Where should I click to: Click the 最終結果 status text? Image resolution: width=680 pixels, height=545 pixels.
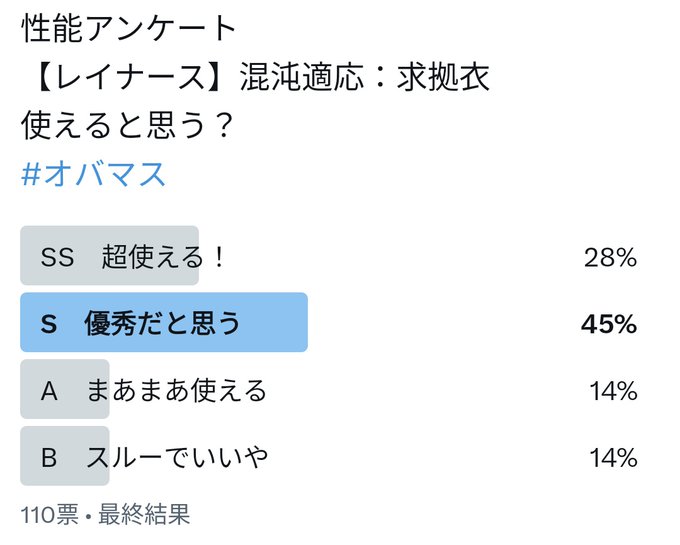pos(144,515)
